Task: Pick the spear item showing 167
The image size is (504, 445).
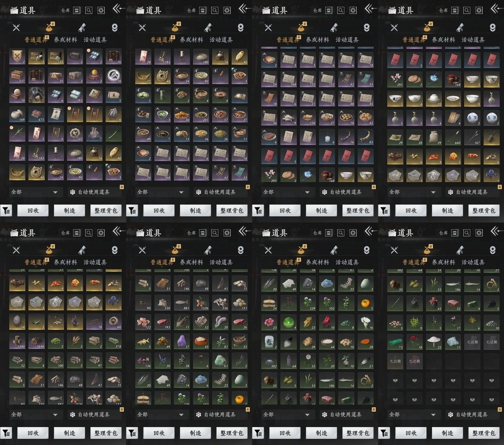Action: click(472, 137)
